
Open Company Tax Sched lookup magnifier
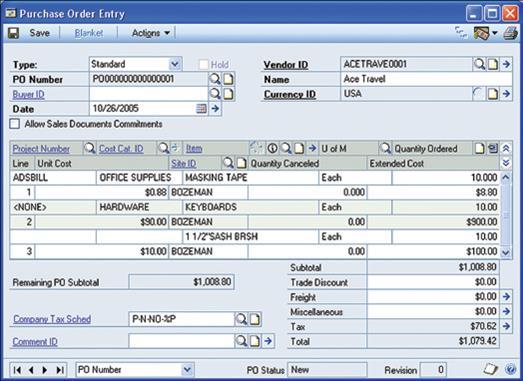click(x=241, y=319)
